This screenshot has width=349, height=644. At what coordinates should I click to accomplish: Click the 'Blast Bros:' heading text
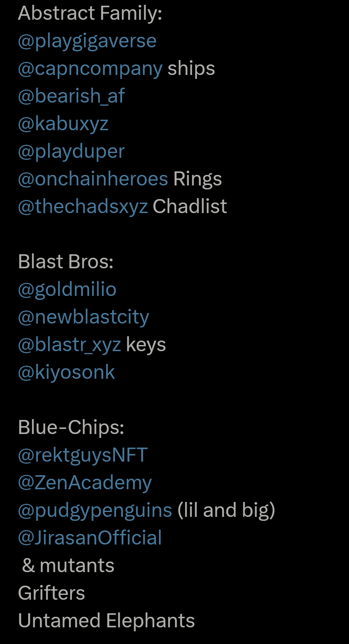click(66, 262)
